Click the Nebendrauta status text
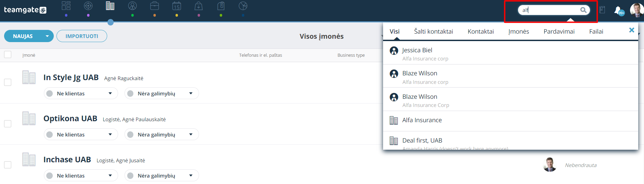644x184 pixels. coord(581,165)
